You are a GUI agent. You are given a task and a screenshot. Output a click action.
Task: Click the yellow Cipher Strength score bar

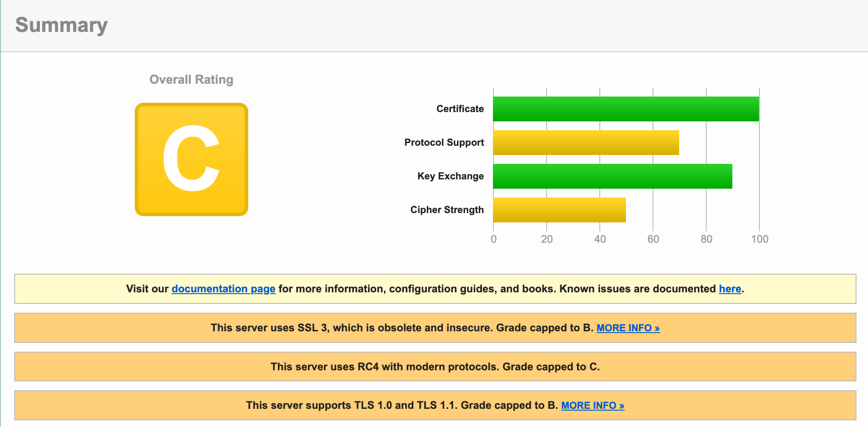tap(559, 210)
